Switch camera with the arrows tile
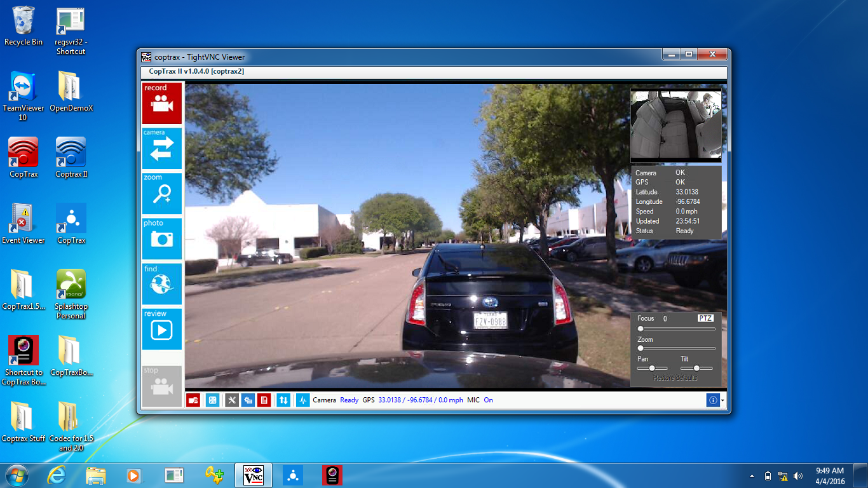The image size is (868, 488). click(162, 148)
